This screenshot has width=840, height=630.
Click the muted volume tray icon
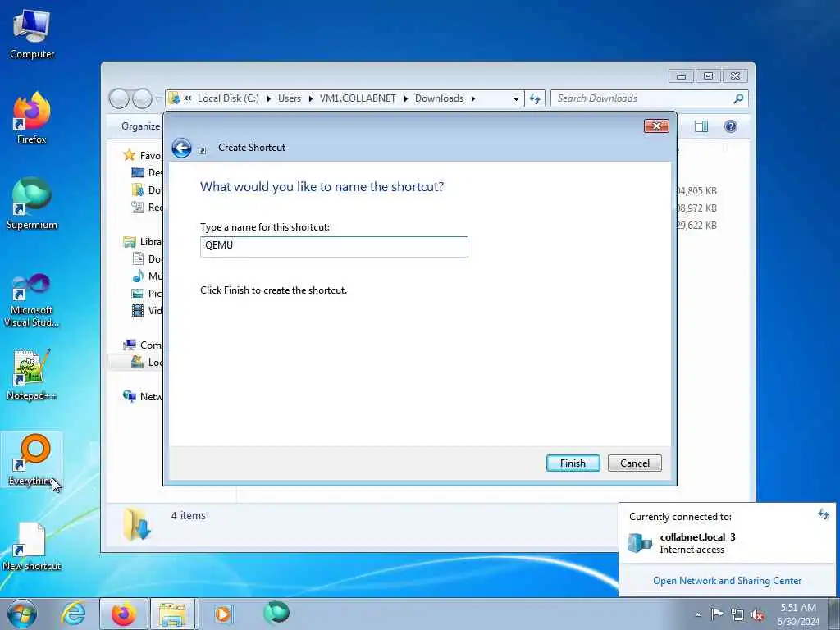(x=757, y=614)
